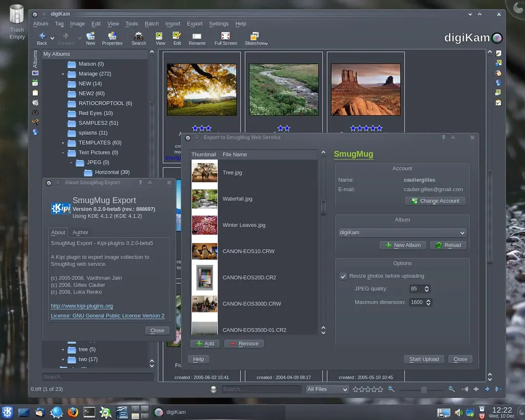
Task: Open the calendar view icon in left sidebar
Action: [x=35, y=82]
